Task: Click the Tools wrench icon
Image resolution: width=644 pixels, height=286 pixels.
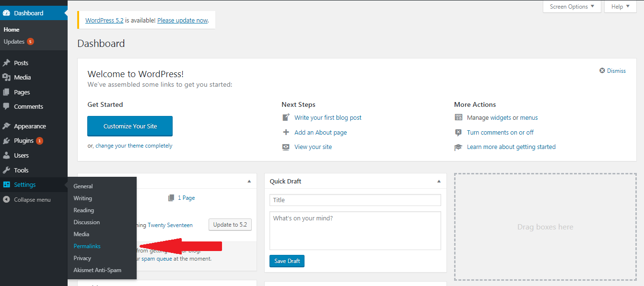Action: (6, 170)
